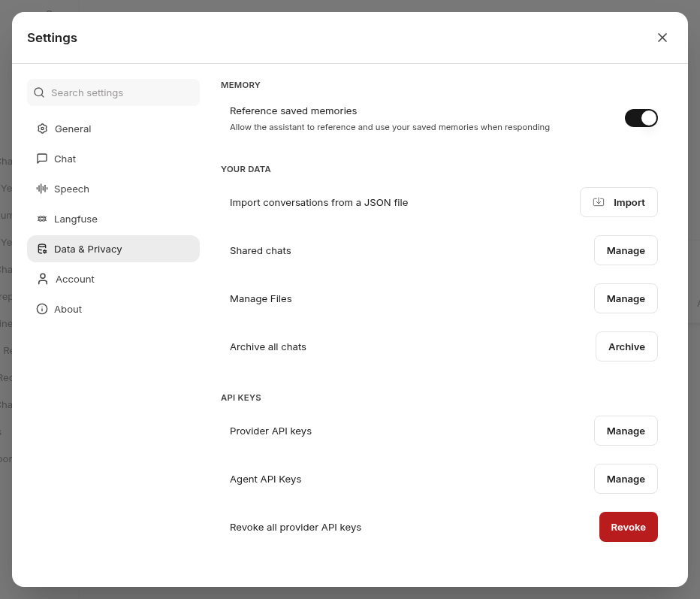Click the 'Revoke all provider API keys' text
The height and width of the screenshot is (599, 700).
[295, 527]
